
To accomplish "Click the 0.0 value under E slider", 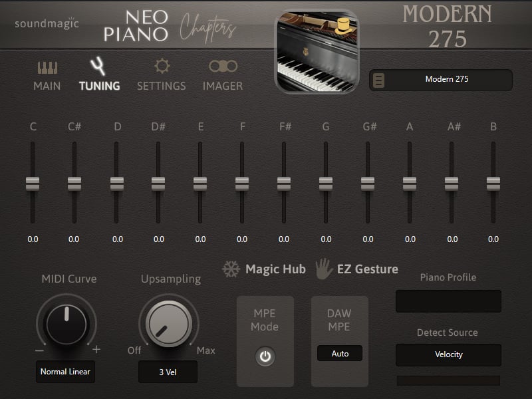I will [201, 239].
